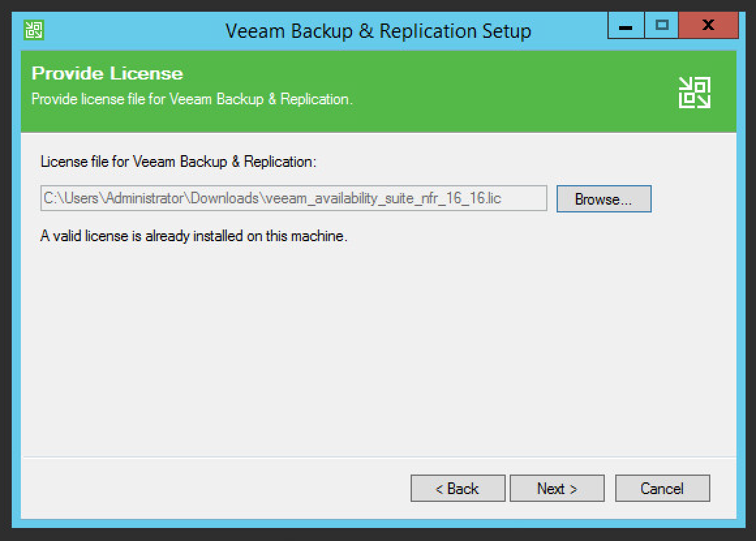Click the 'License file for Veeam Backup & Replication:' label
The image size is (756, 541).
point(178,162)
